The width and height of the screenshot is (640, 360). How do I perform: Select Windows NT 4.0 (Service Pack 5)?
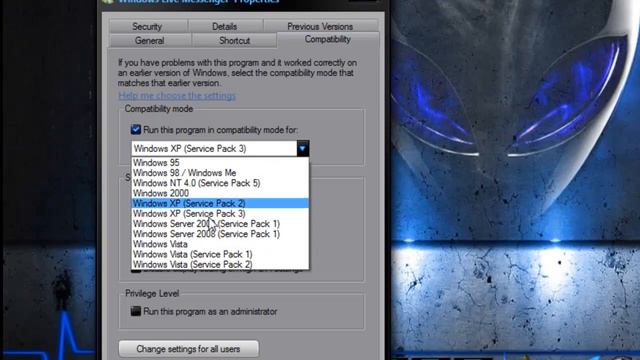click(x=220, y=183)
